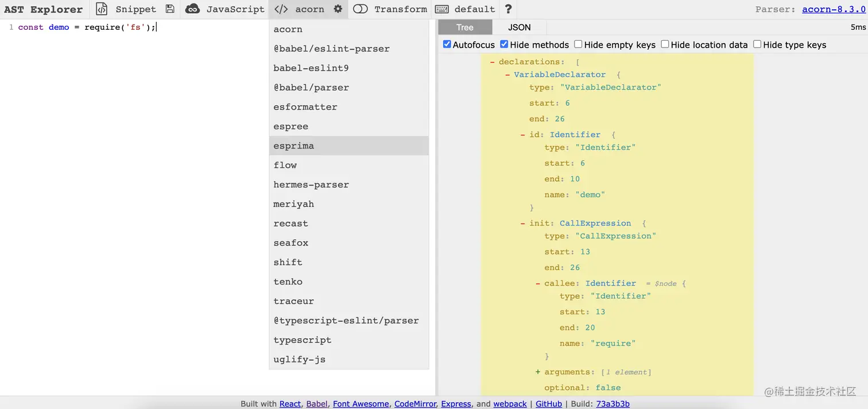Select espree parser

click(349, 127)
